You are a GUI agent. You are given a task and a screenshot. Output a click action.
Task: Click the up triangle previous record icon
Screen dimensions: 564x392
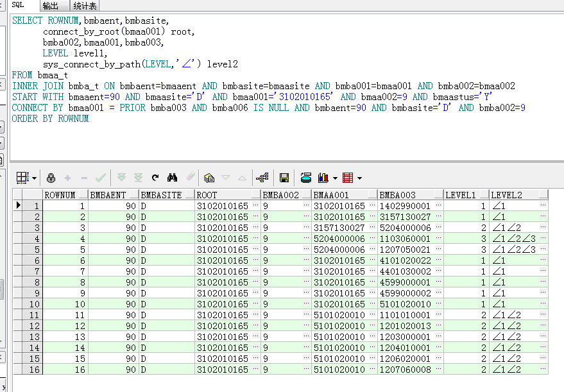coord(242,178)
